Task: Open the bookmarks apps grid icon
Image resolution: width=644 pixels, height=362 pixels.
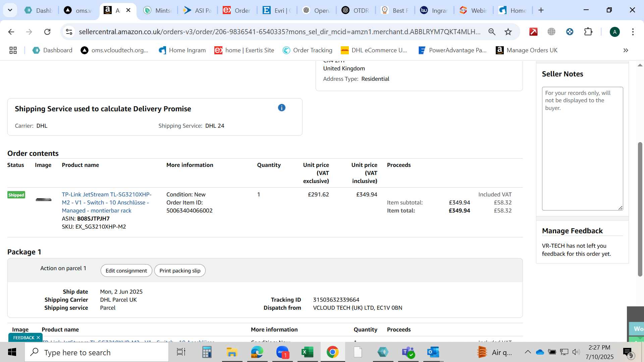Action: [13, 50]
